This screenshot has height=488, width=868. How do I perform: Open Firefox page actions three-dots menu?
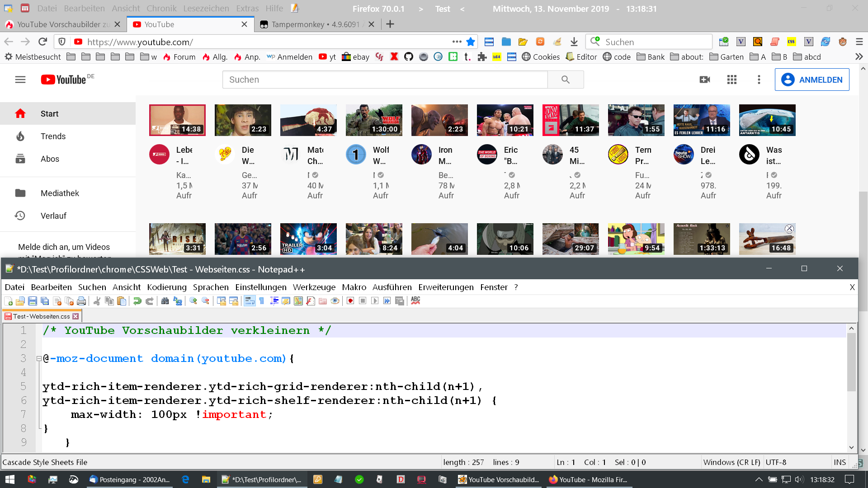(457, 42)
